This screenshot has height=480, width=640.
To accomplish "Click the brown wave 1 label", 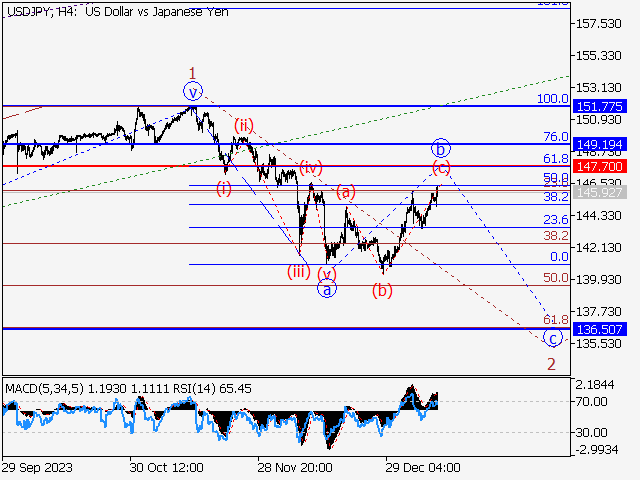I will (192, 73).
